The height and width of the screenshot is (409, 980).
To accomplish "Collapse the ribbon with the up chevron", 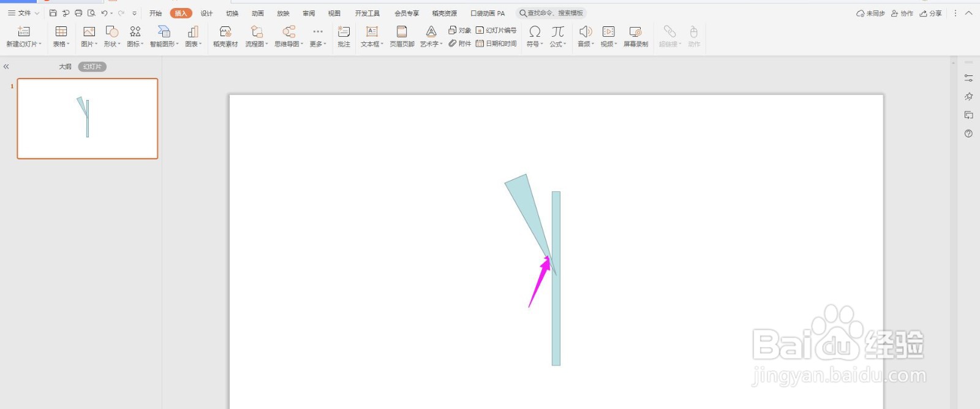I will tap(968, 13).
